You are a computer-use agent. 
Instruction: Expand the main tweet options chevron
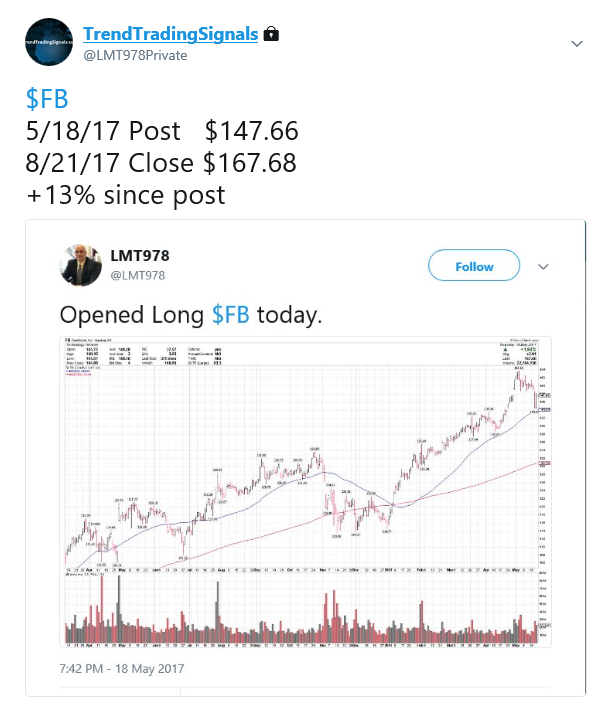tap(577, 44)
